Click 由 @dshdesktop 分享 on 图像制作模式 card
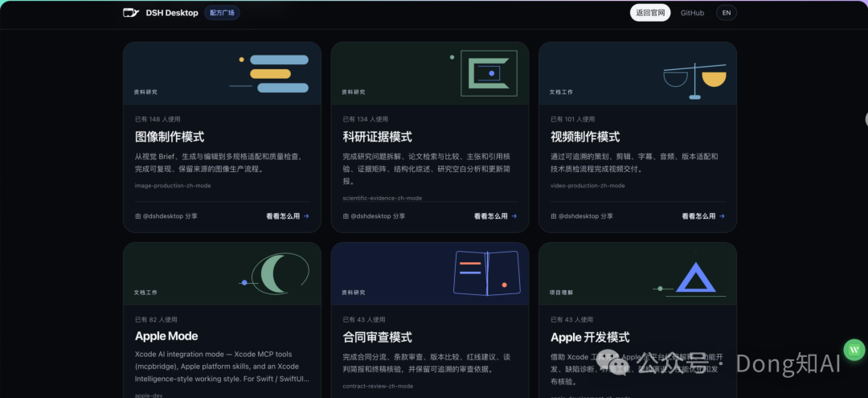The width and height of the screenshot is (868, 398). point(166,216)
